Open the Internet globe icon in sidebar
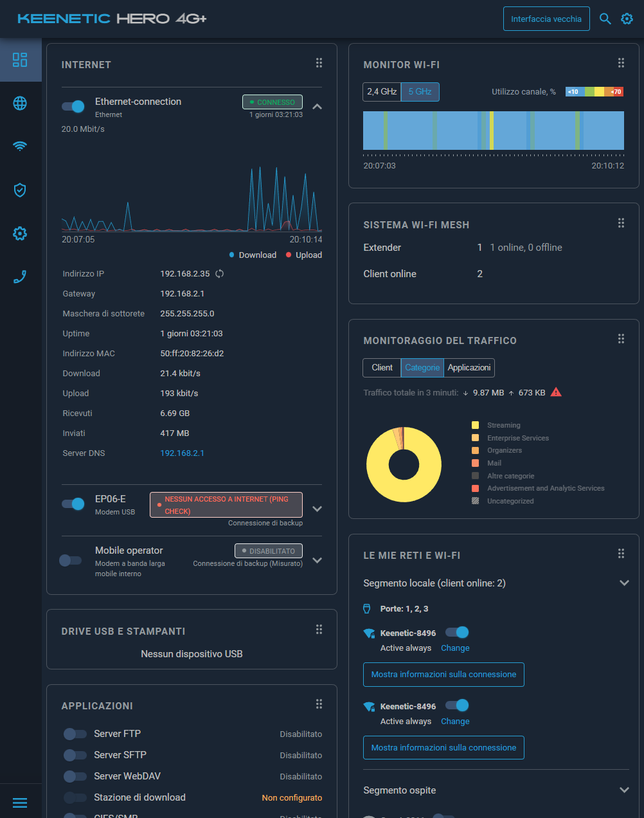This screenshot has width=644, height=818. click(x=20, y=103)
